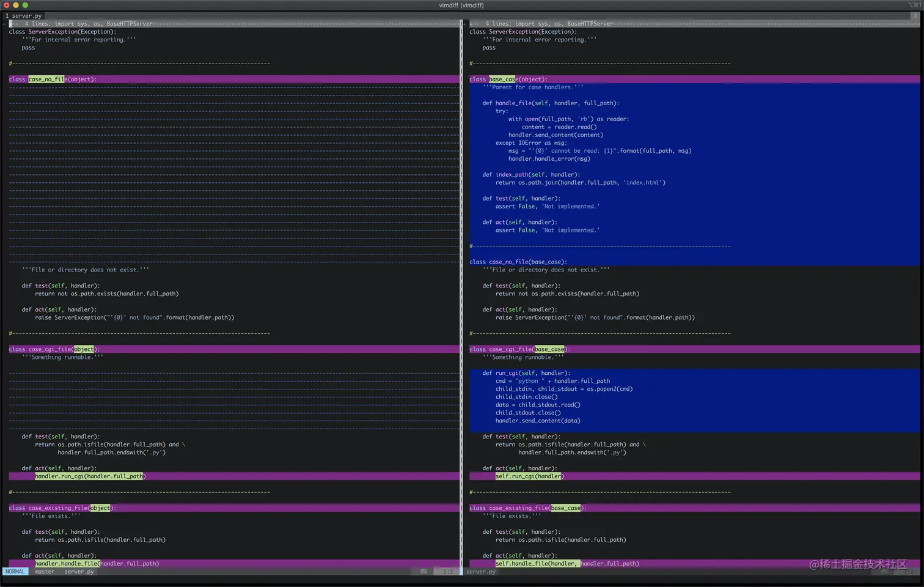
Task: Click 'class case_cgi_file(object):' in left pane
Action: point(54,350)
